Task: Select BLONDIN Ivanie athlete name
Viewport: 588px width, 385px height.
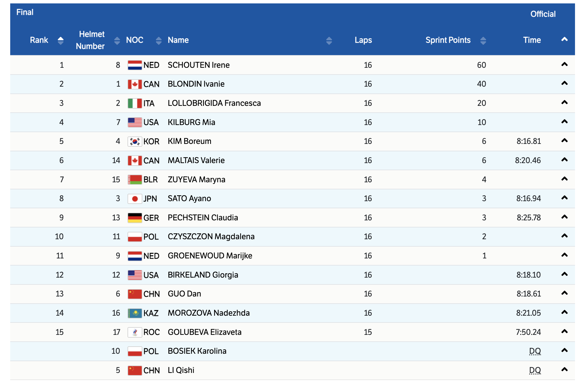Action: [x=196, y=84]
